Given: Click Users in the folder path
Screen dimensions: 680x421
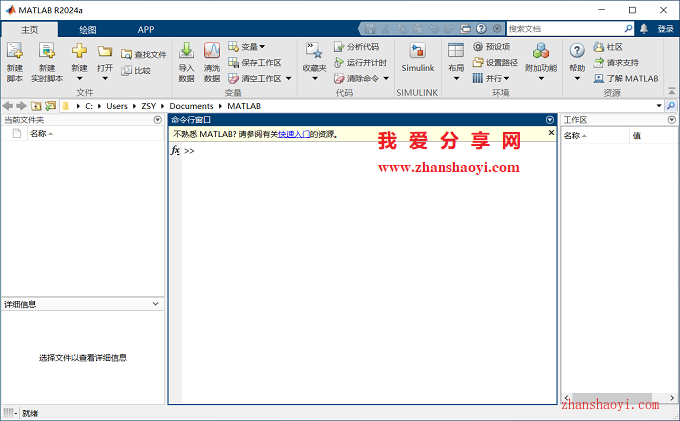Looking at the screenshot, I should pyautogui.click(x=117, y=106).
